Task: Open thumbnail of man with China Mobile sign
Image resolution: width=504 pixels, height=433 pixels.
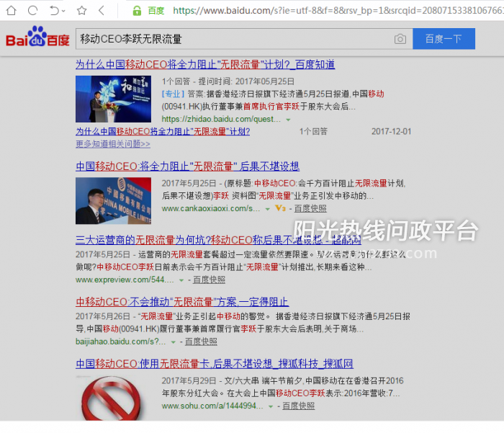Action: pos(113,200)
